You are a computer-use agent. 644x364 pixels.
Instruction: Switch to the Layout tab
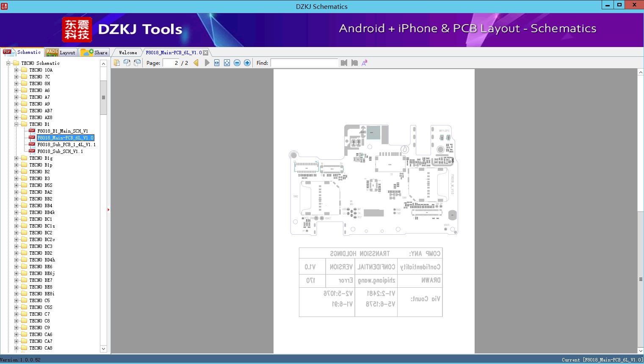[x=61, y=53]
